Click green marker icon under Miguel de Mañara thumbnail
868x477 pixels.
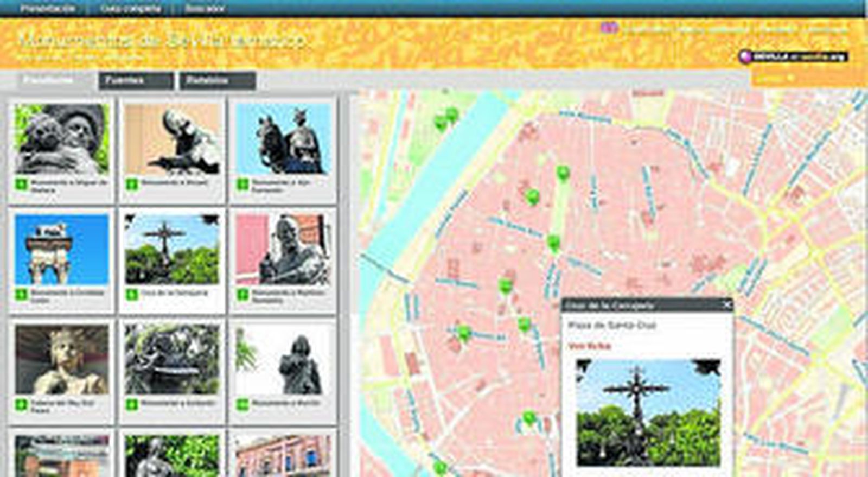21,185
